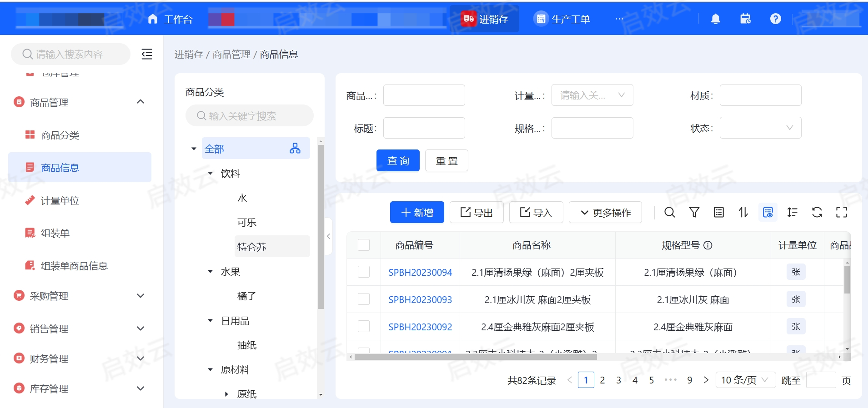This screenshot has height=408, width=868.
Task: Refresh the table with the reload icon
Action: [x=817, y=212]
